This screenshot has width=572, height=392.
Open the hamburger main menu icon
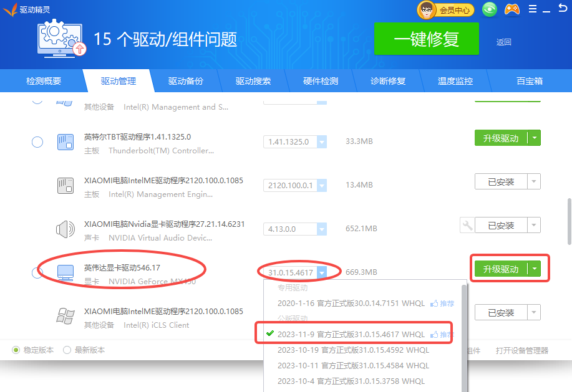point(532,9)
